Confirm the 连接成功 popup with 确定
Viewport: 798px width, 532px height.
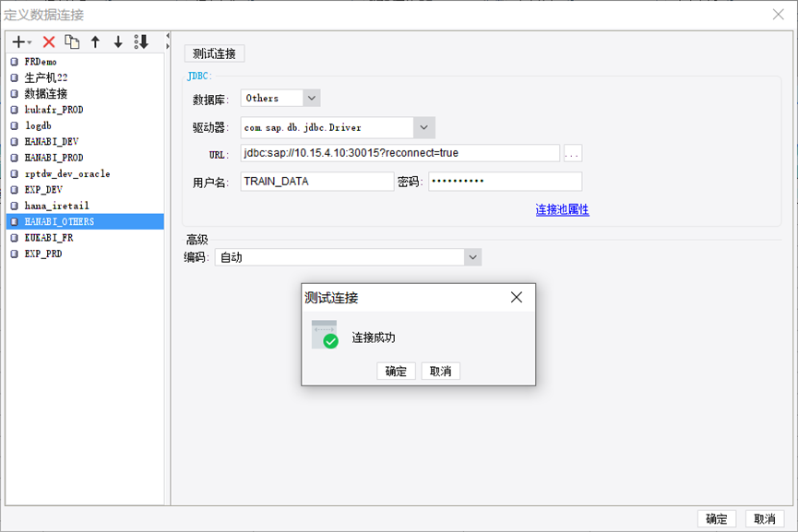(396, 372)
